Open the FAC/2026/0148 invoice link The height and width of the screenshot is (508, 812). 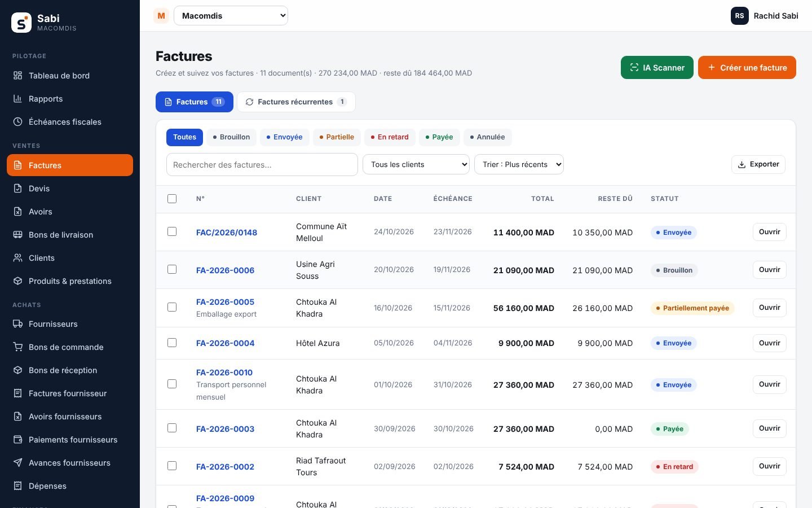point(227,233)
